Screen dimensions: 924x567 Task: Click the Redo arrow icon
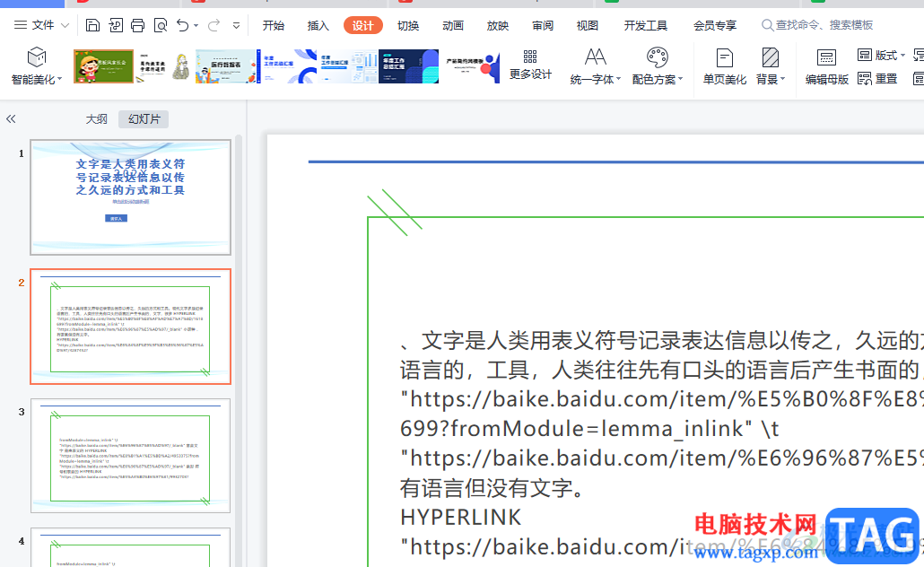pos(214,25)
